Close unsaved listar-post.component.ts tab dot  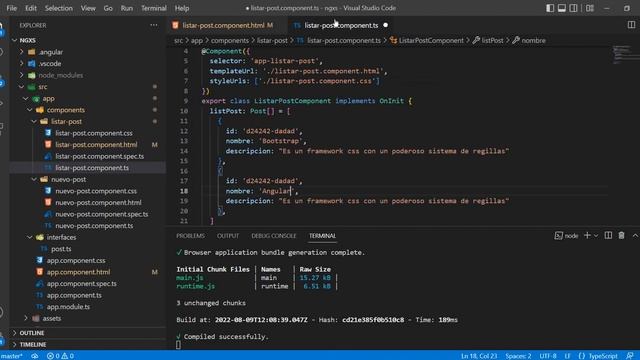[385, 25]
